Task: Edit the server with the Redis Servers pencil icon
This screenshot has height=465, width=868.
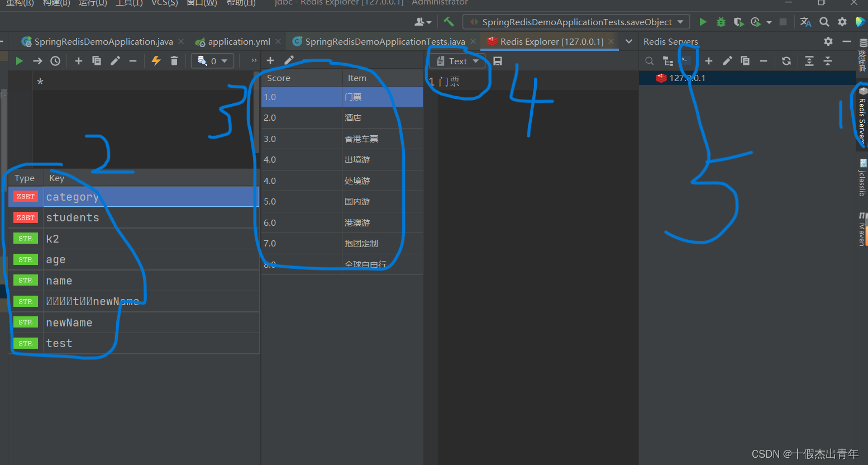Action: 727,61
